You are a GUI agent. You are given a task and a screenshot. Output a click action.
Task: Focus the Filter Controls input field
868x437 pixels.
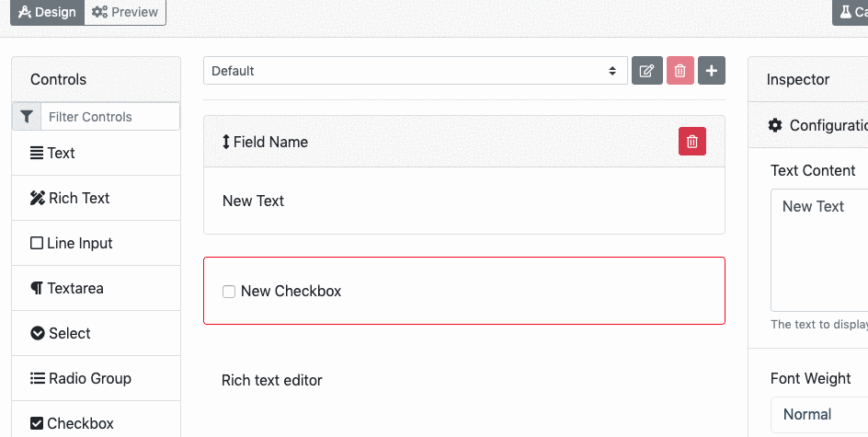[110, 116]
